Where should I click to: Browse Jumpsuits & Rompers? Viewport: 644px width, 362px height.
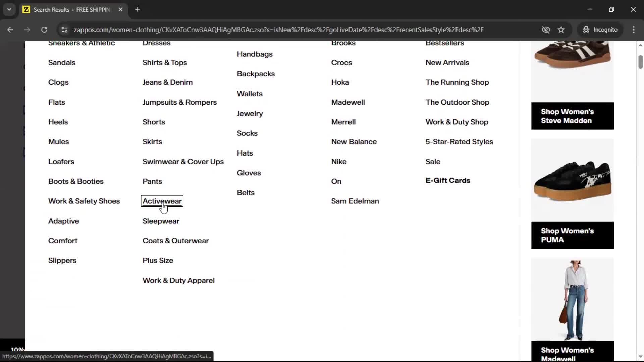(179, 102)
